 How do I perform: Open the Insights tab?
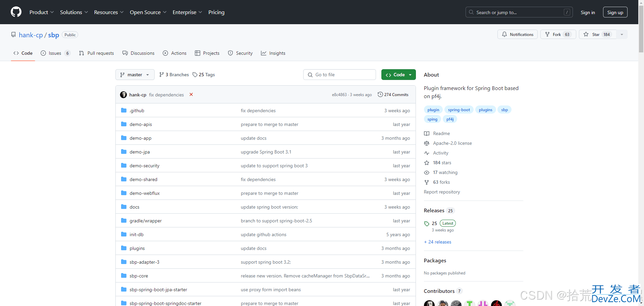pos(273,53)
